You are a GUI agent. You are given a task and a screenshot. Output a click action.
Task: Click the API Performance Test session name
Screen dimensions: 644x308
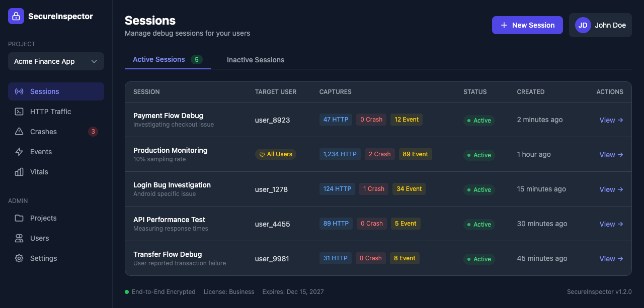(x=169, y=220)
